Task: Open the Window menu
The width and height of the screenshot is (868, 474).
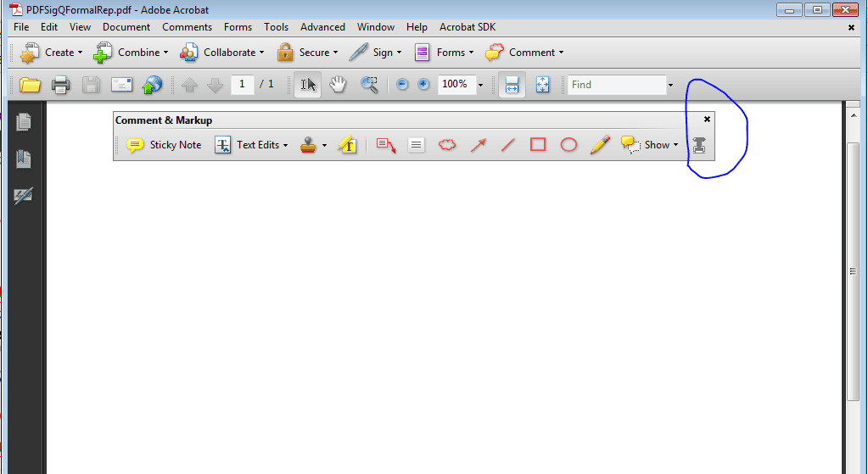Action: 376,27
